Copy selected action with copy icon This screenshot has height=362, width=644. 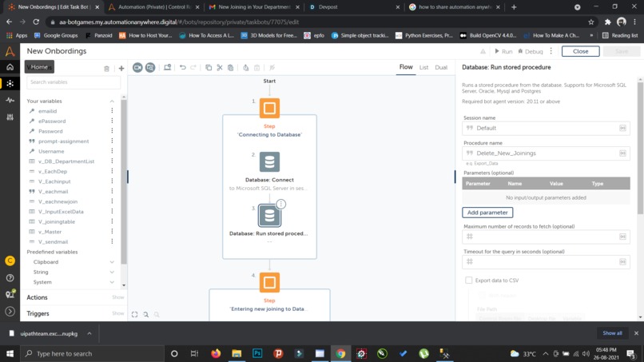(x=209, y=67)
